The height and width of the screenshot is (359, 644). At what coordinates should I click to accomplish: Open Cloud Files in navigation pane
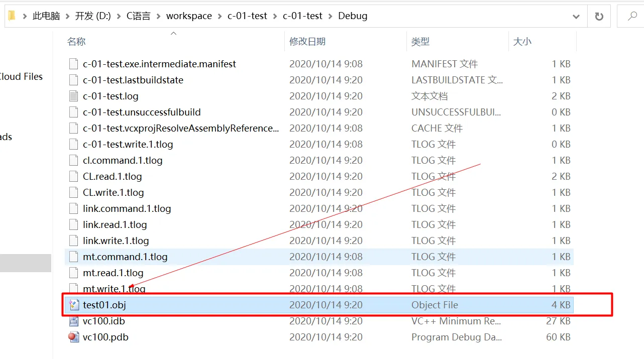click(21, 76)
